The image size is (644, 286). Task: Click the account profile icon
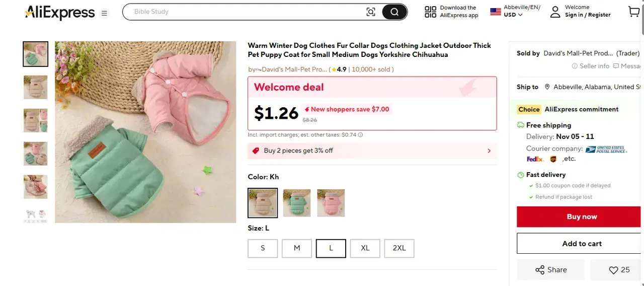click(555, 12)
